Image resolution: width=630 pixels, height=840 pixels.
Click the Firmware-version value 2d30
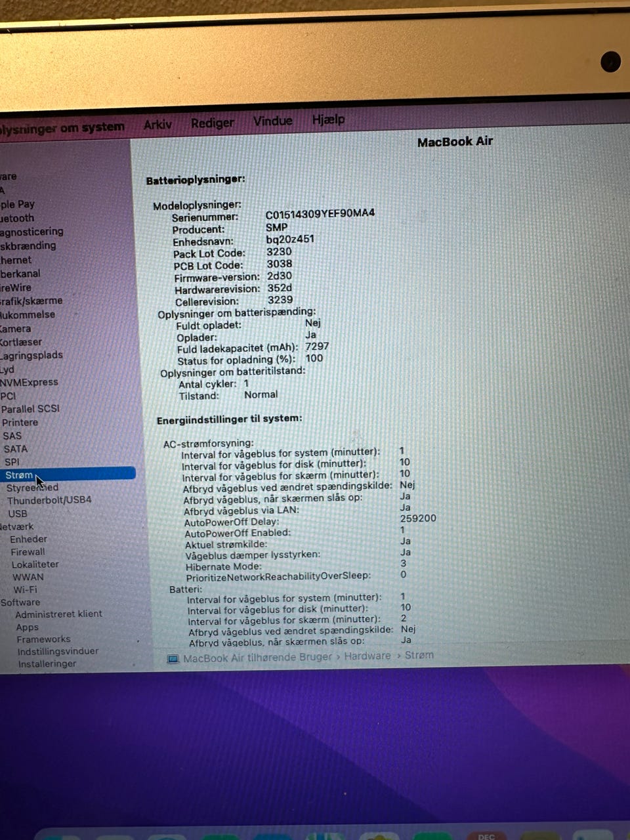279,276
